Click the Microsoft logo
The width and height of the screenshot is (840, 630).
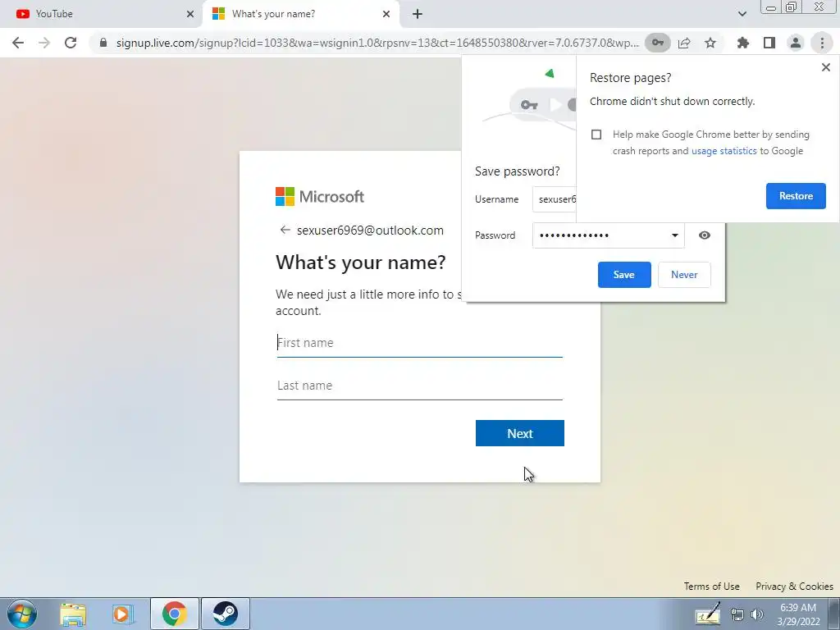320,197
